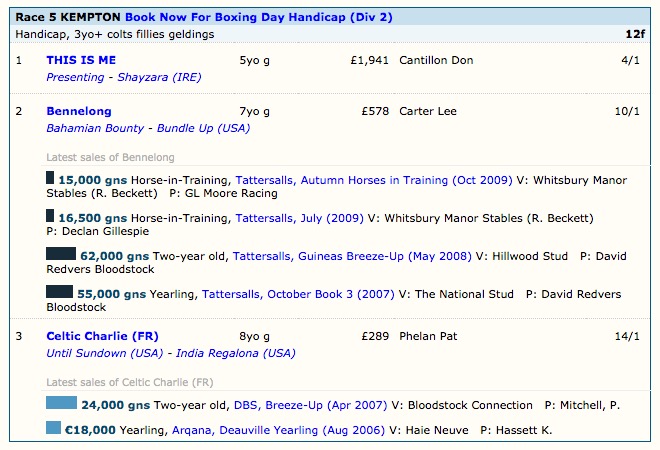This screenshot has height=450, width=660.
Task: Click purchaser 'Mitchell, P.' text
Action: (x=590, y=405)
